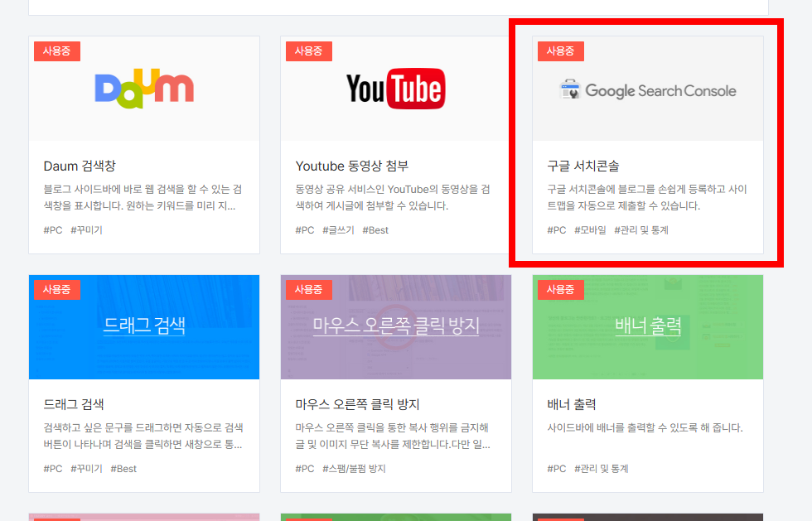Click description of 구글 서치콘솔 card
Viewport: 812px width, 521px height.
[x=647, y=197]
